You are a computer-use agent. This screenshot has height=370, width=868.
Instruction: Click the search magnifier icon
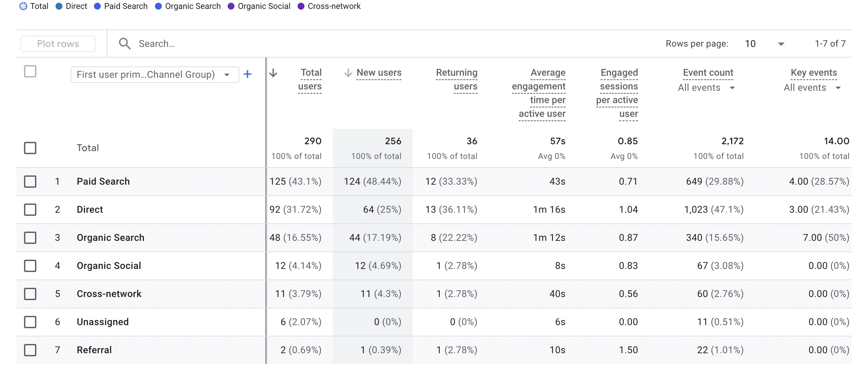[x=124, y=44]
